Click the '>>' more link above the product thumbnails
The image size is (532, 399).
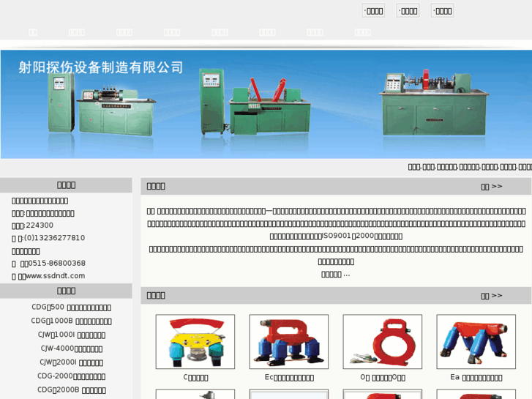pos(492,295)
